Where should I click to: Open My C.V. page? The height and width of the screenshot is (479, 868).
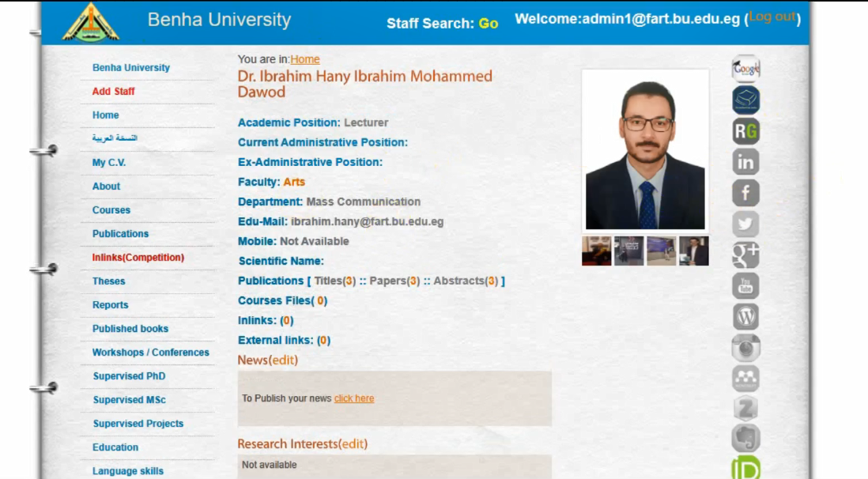pos(109,162)
